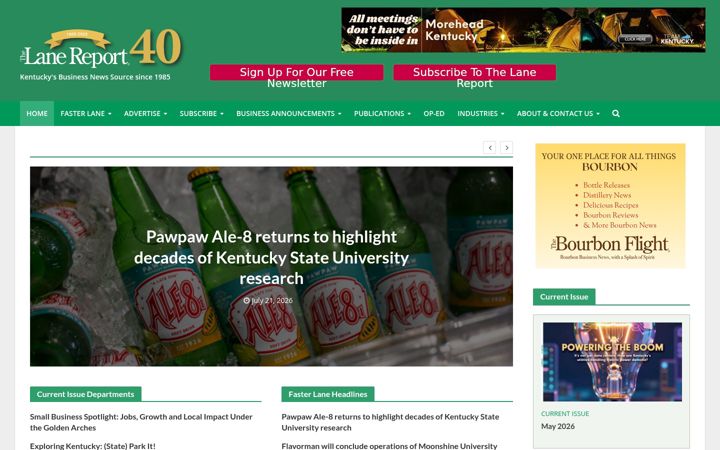Open the Op-Ed menu item

(x=434, y=113)
